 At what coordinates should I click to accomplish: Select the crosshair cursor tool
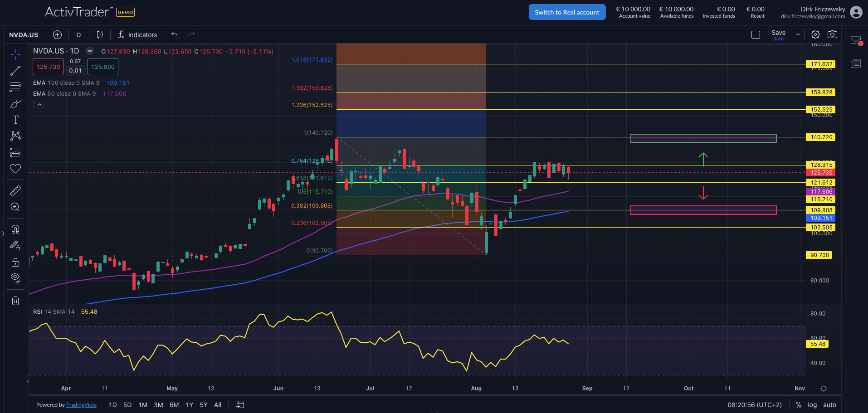click(x=15, y=55)
